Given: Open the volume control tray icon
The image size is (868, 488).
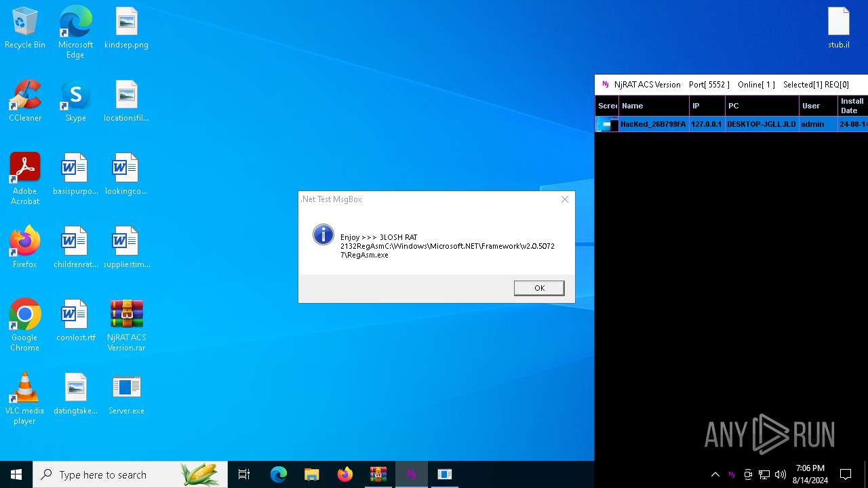Looking at the screenshot, I should (781, 474).
